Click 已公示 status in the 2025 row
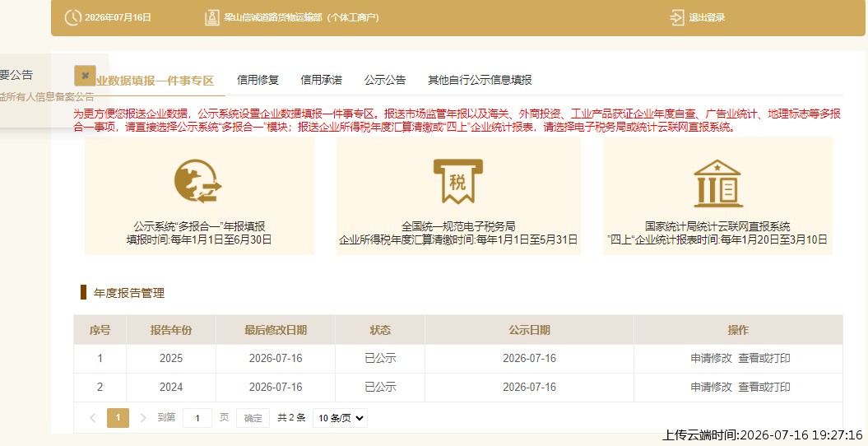This screenshot has width=868, height=446. pyautogui.click(x=380, y=358)
